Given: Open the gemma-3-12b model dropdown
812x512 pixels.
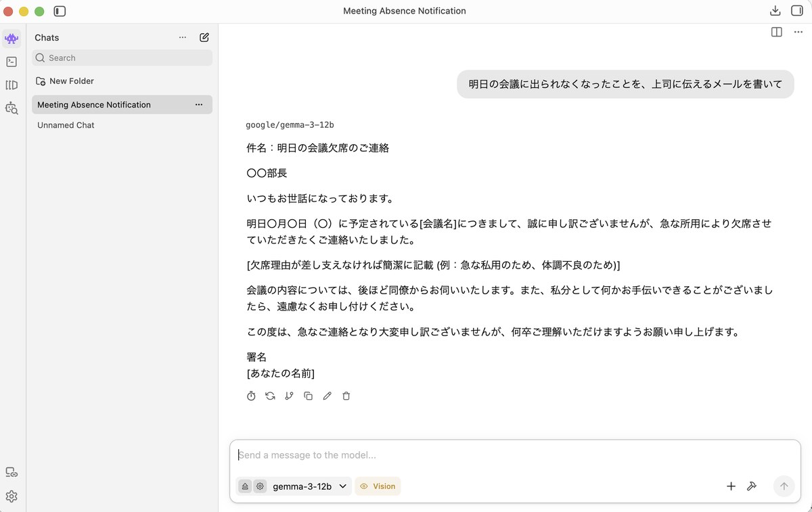Looking at the screenshot, I should 310,486.
